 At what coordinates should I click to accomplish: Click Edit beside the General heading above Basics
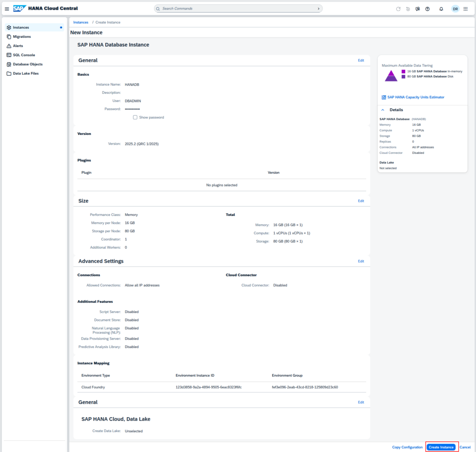[x=360, y=61]
